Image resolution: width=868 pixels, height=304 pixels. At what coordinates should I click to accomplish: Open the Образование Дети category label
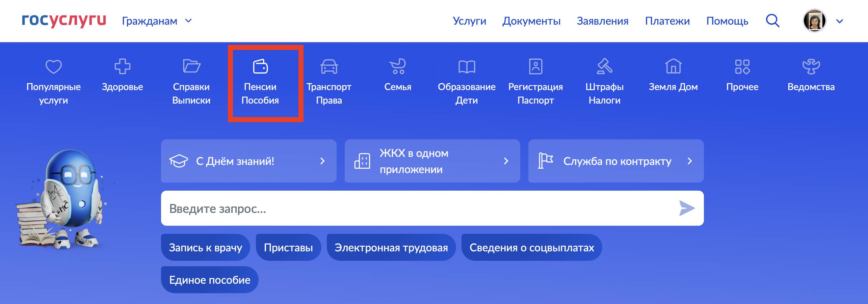(467, 93)
